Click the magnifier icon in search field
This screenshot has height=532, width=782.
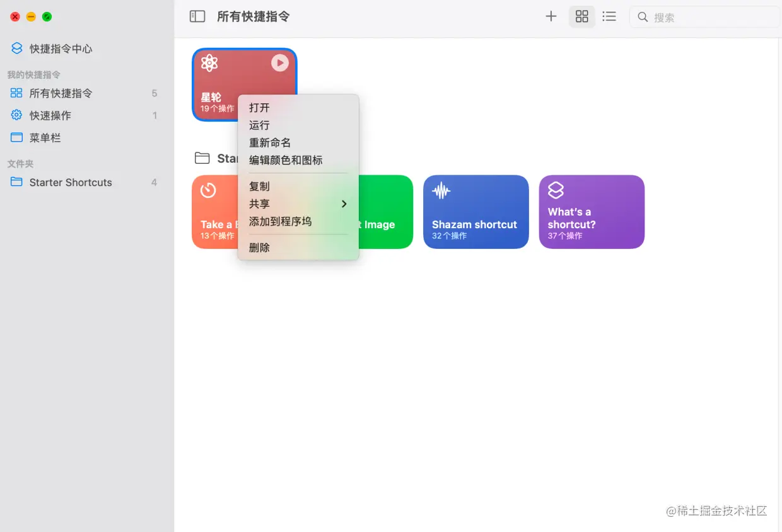pyautogui.click(x=643, y=17)
